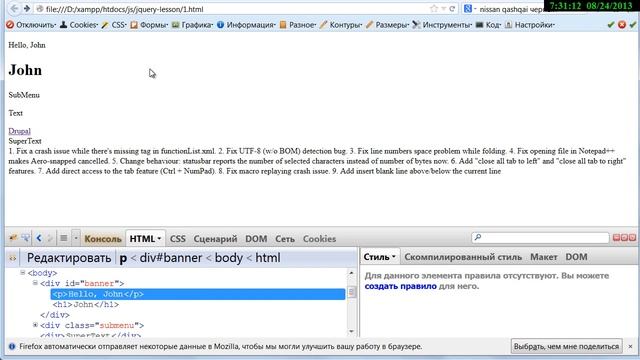The height and width of the screenshot is (360, 640).
Task: Close Firebug with the last red button
Action: (x=632, y=238)
